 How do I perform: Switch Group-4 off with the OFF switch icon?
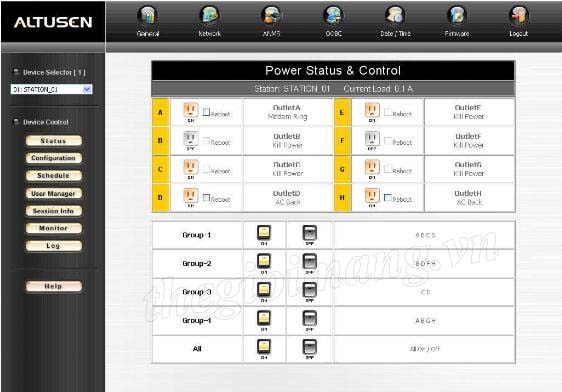click(x=310, y=319)
